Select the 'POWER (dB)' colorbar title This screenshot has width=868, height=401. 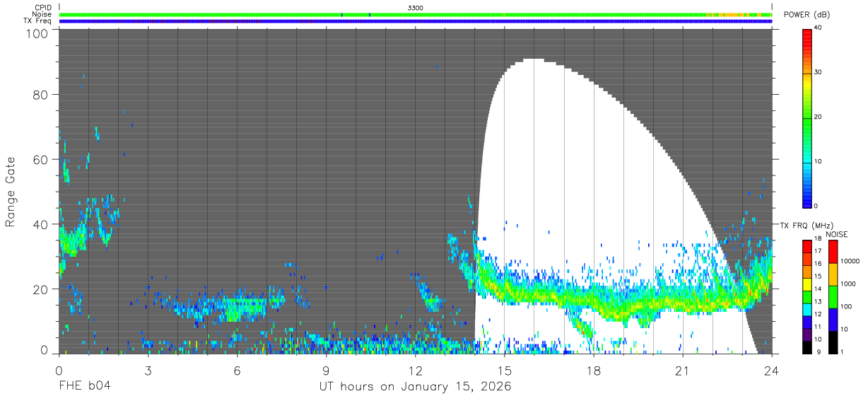point(807,15)
